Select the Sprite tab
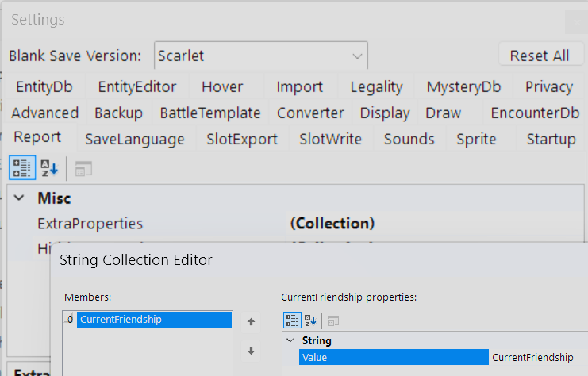 pos(476,139)
